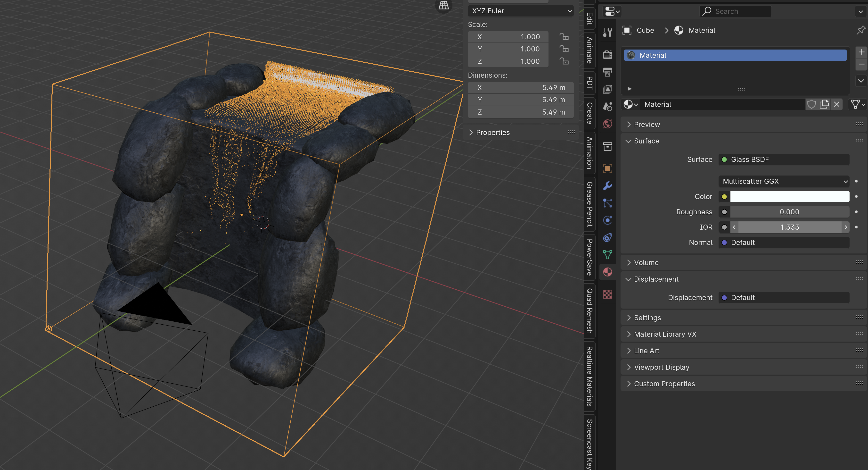The image size is (868, 470).
Task: Open the Particles properties tab
Action: coord(607,203)
